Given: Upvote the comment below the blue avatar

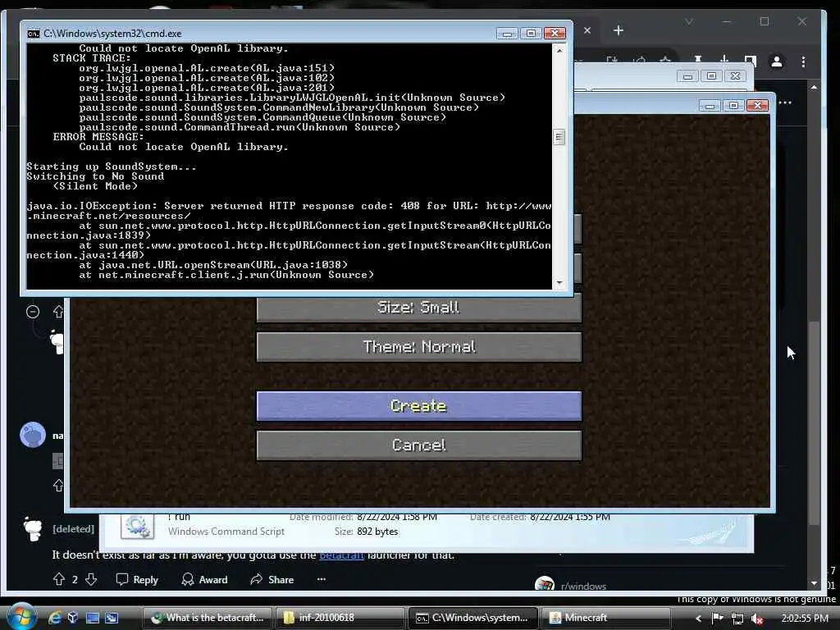Looking at the screenshot, I should (58, 486).
